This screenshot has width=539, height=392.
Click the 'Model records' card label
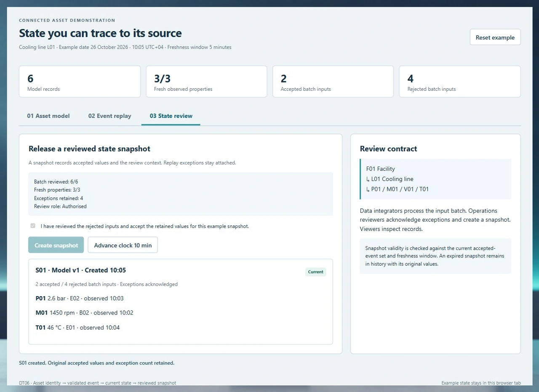click(43, 89)
